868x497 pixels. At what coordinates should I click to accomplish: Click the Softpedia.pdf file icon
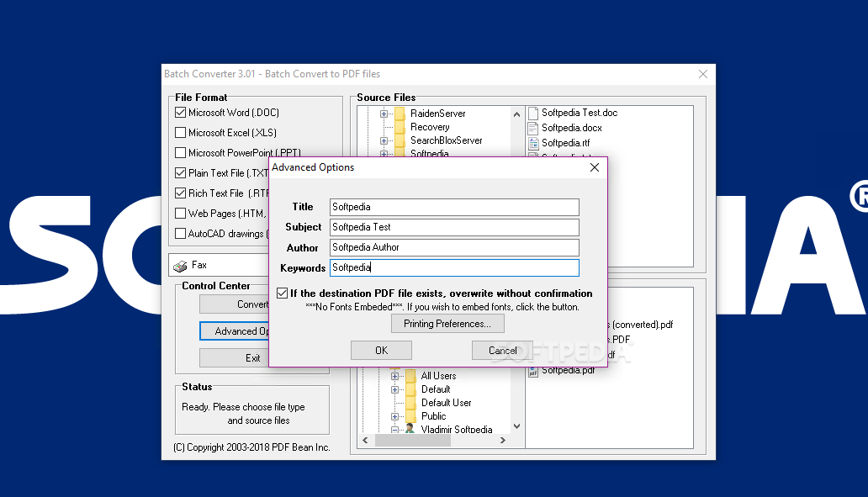coord(533,371)
